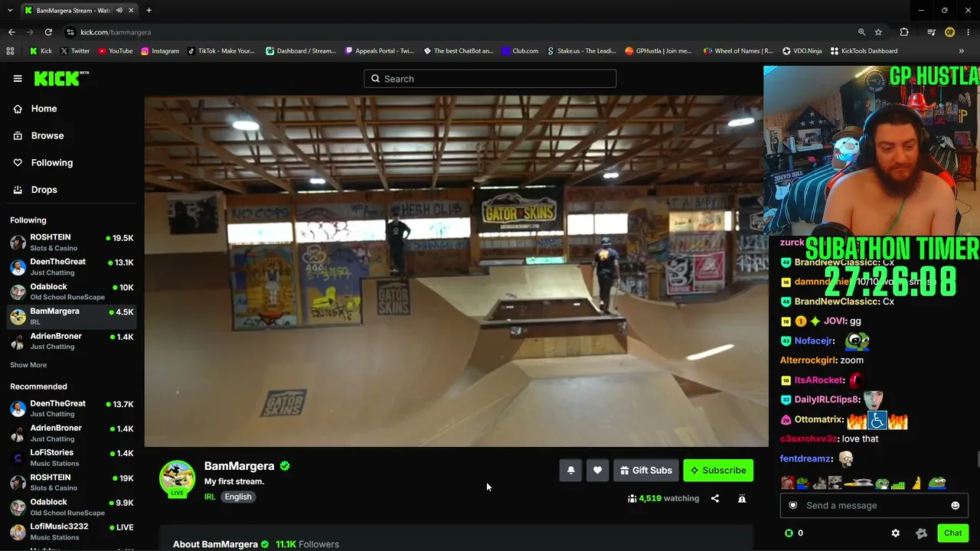This screenshot has width=980, height=551.
Task: Open the browser three-dot menu
Action: pyautogui.click(x=969, y=32)
